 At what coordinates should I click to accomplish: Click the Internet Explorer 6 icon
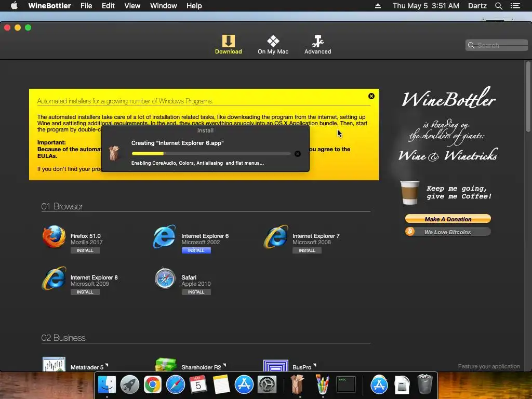(165, 236)
